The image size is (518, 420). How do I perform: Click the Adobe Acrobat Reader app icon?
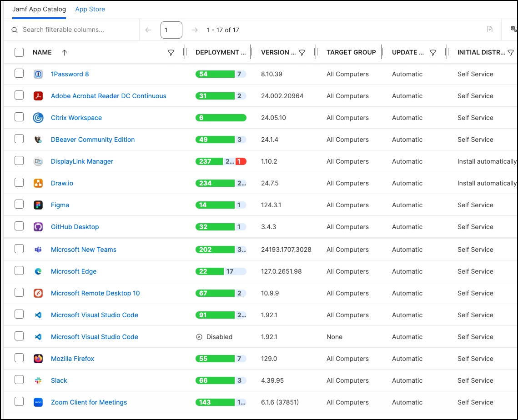38,96
